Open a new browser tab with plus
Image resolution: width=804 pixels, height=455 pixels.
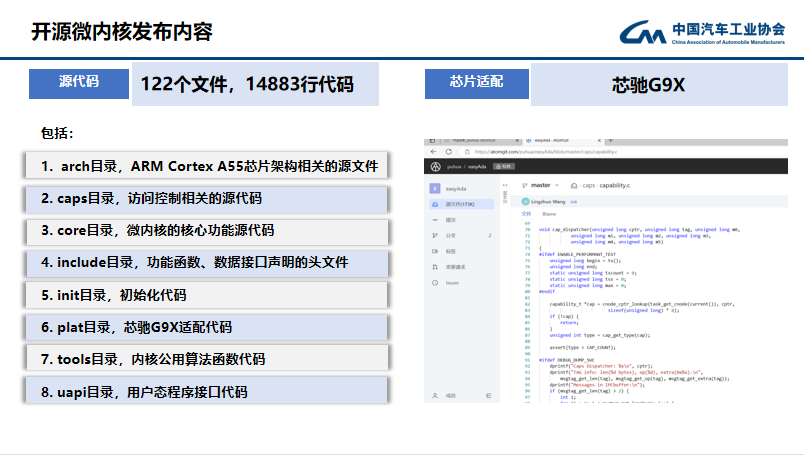click(611, 141)
